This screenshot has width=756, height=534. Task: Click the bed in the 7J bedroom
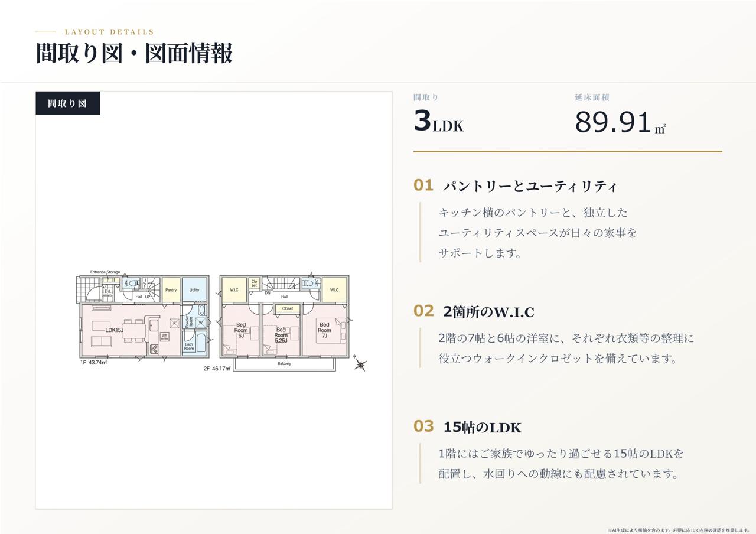pos(331,330)
